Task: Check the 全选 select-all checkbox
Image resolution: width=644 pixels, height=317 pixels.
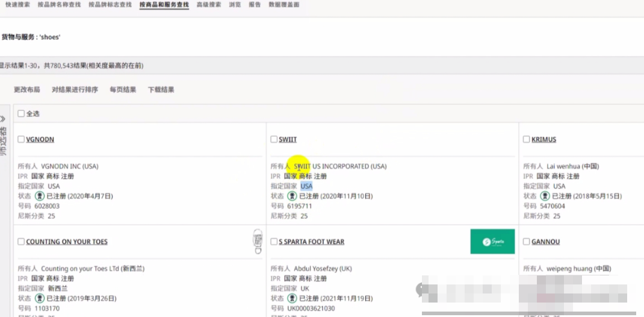Action: pyautogui.click(x=21, y=113)
